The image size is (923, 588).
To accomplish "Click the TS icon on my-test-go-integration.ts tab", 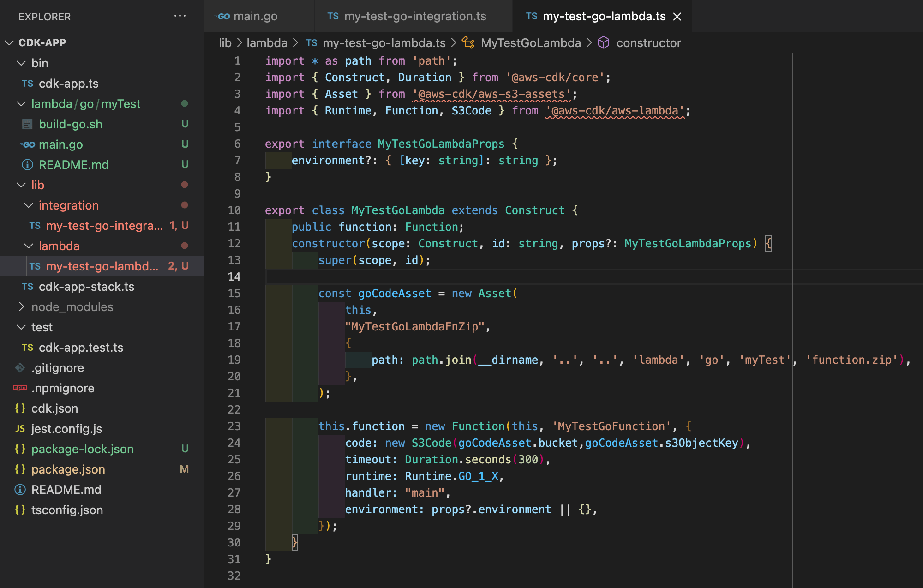I will (x=333, y=16).
